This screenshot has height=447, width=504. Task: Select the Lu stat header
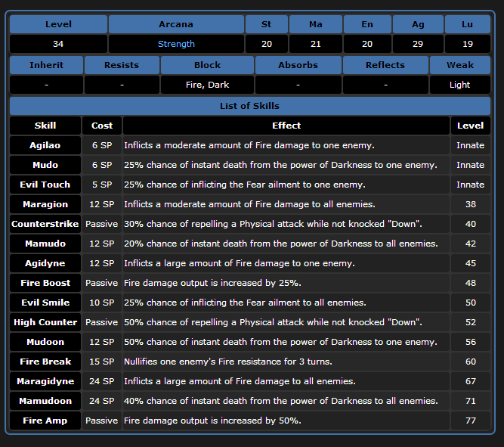click(468, 24)
